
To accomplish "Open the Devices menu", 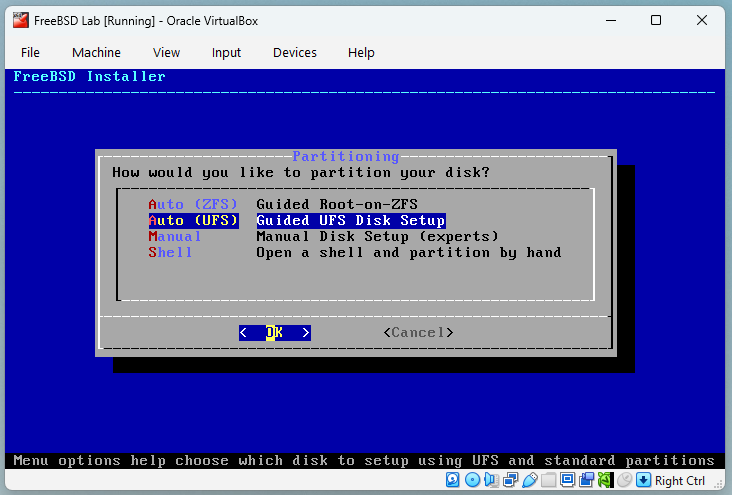I will pyautogui.click(x=295, y=53).
